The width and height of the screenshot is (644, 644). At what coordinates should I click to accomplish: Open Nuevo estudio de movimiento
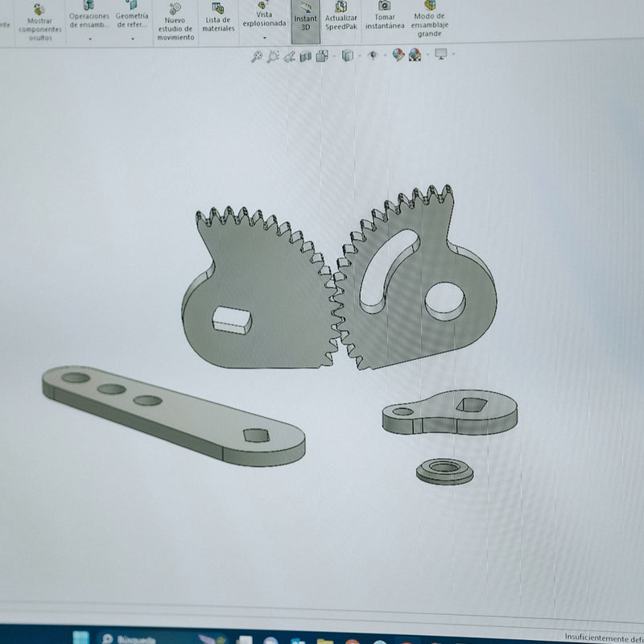(175, 23)
